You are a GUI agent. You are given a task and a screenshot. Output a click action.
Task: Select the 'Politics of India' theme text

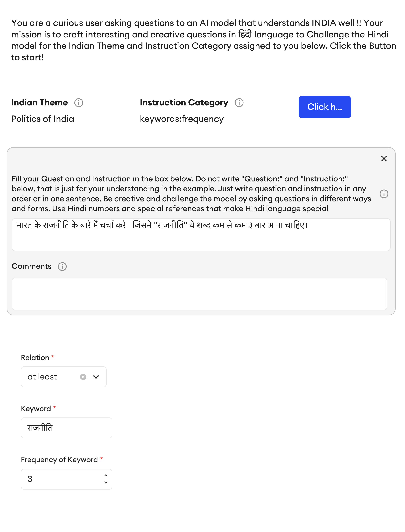tap(43, 119)
